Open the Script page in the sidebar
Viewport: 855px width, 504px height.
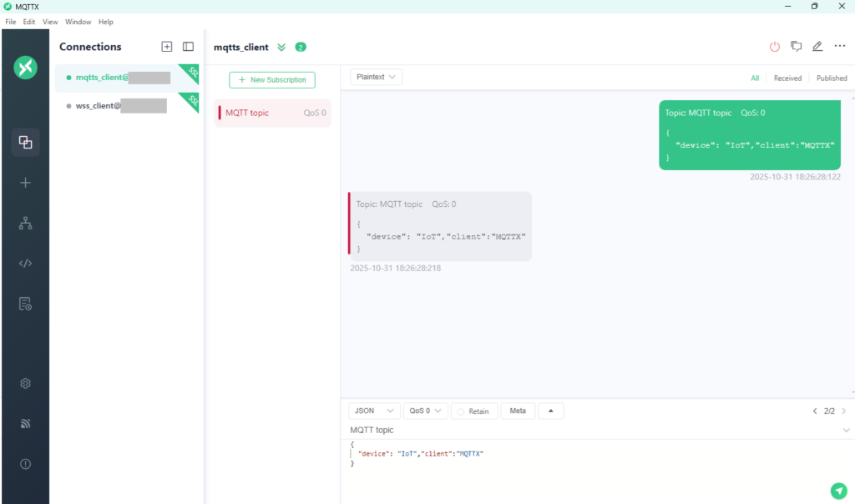[x=25, y=264]
